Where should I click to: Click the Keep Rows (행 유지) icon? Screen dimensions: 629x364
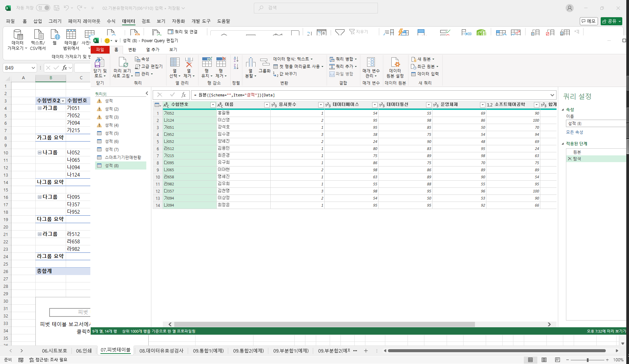(207, 62)
